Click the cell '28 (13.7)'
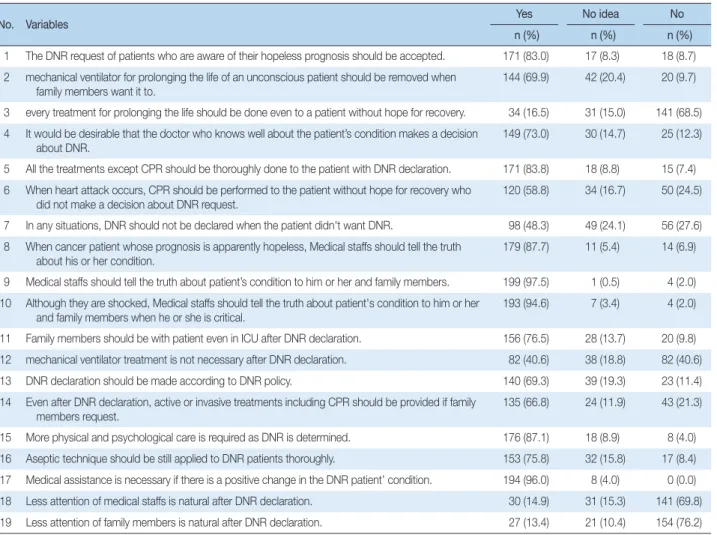717x535 pixels. tap(605, 338)
